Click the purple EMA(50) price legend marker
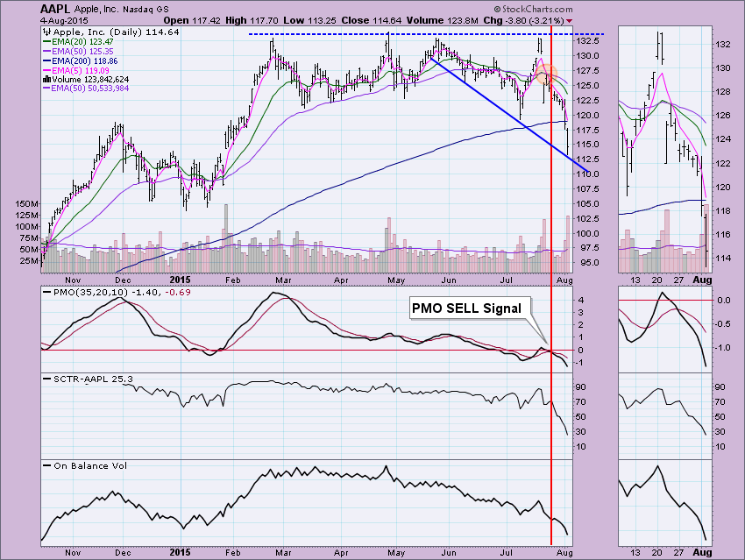This screenshot has height=560, width=745. (x=46, y=52)
